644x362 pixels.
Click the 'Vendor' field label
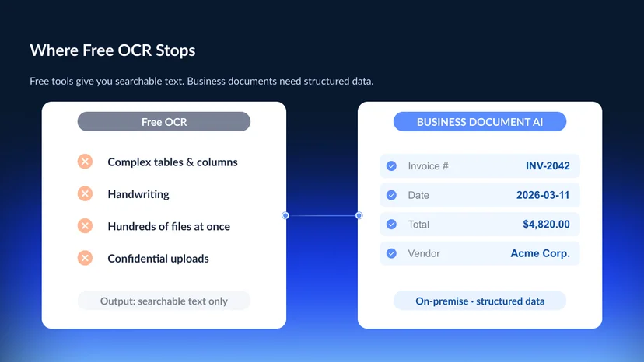click(424, 253)
